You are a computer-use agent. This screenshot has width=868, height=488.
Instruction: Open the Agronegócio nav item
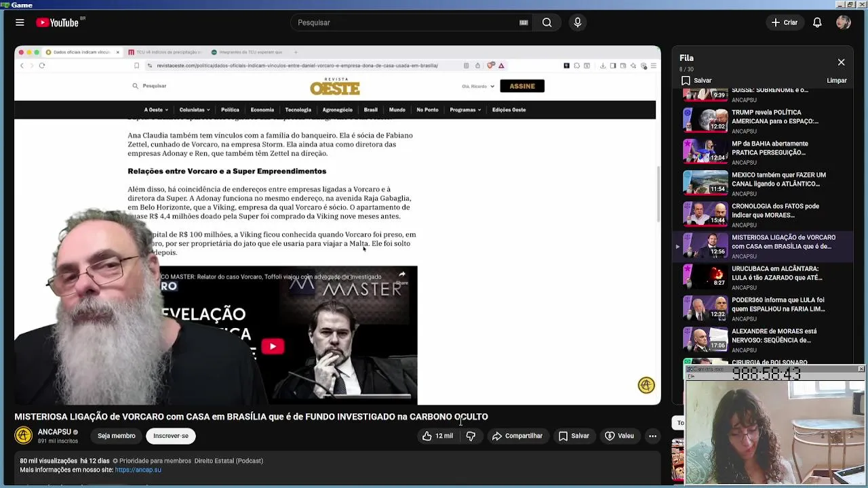(338, 110)
